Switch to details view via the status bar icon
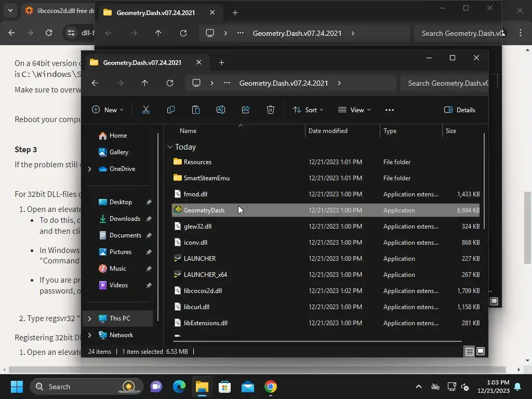The image size is (532, 399). pos(469,352)
